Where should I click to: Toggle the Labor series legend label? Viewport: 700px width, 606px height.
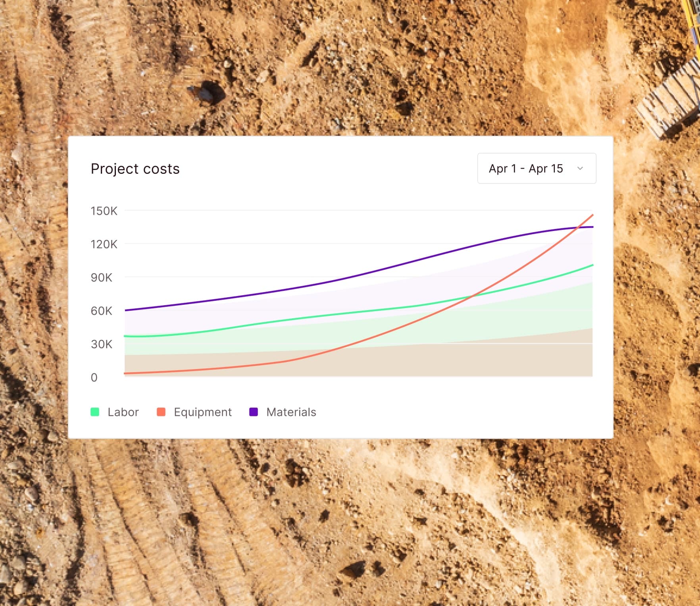123,412
